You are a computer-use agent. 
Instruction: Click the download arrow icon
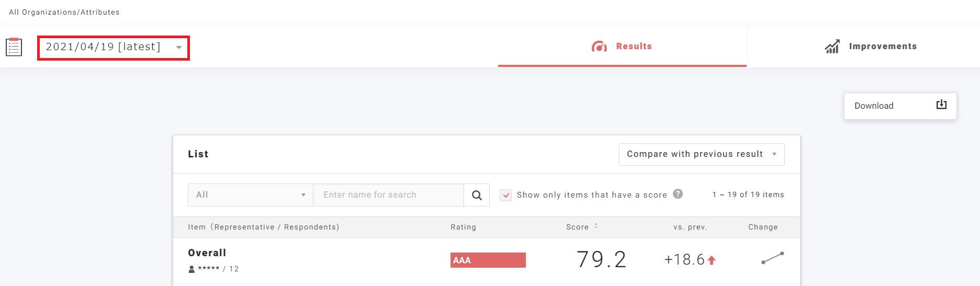941,105
